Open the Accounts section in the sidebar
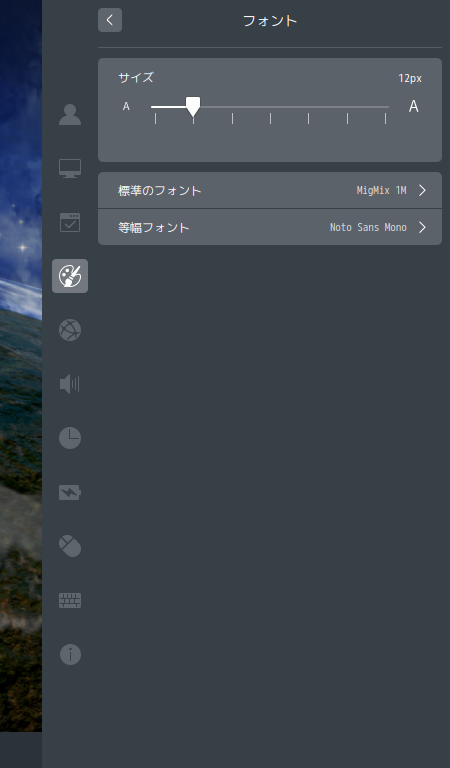 70,115
